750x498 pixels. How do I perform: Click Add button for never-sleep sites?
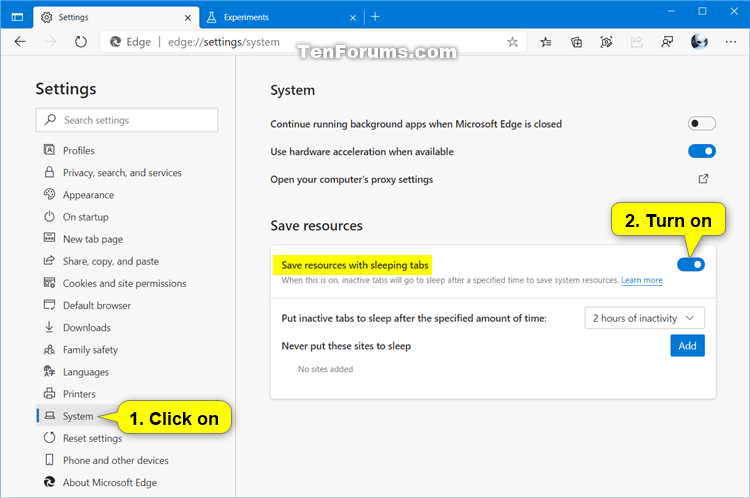pyautogui.click(x=687, y=346)
